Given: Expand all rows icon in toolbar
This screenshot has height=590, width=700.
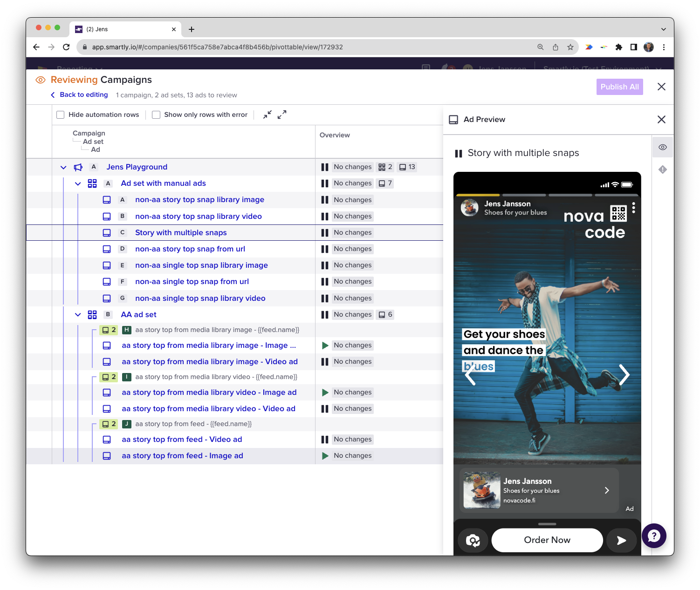Looking at the screenshot, I should [282, 115].
